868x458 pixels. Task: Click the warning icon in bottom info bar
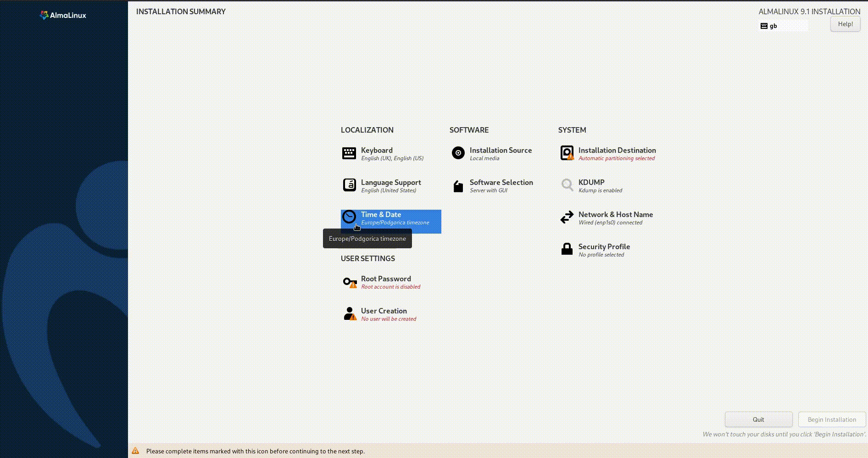click(135, 451)
